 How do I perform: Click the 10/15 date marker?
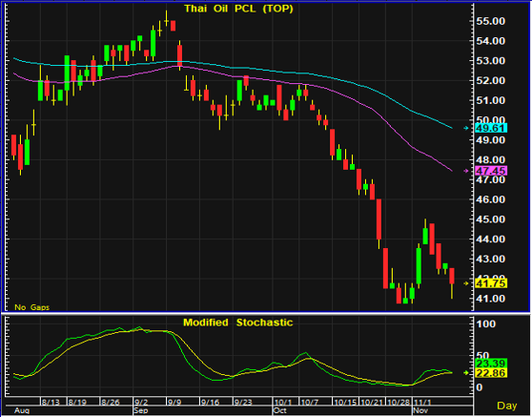[x=345, y=403]
